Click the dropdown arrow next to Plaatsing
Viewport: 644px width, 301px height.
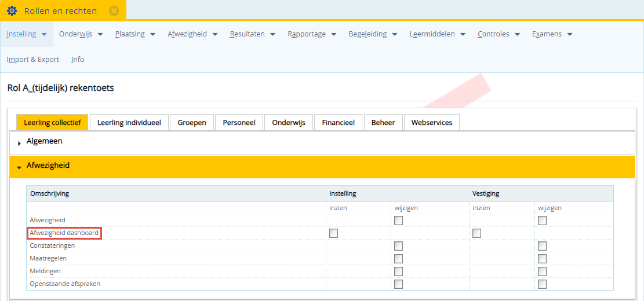[x=152, y=35]
